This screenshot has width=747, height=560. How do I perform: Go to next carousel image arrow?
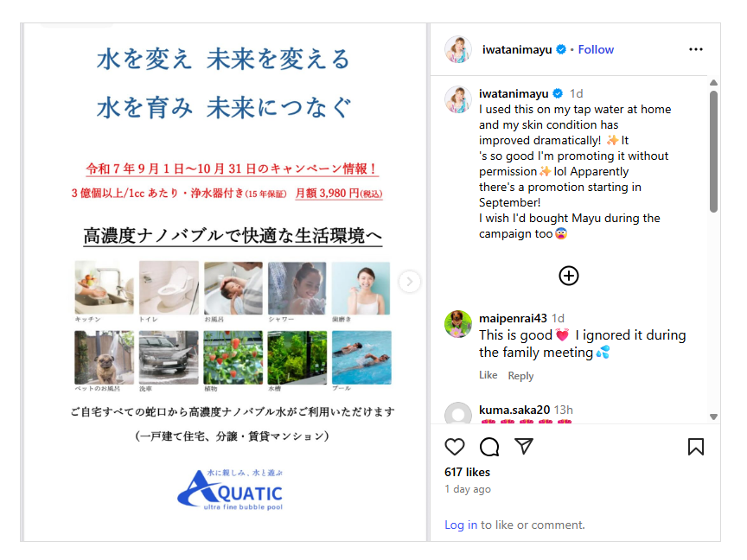(409, 282)
